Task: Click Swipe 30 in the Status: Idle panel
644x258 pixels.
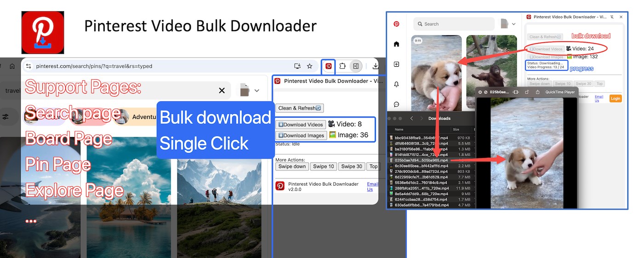Action: click(352, 166)
